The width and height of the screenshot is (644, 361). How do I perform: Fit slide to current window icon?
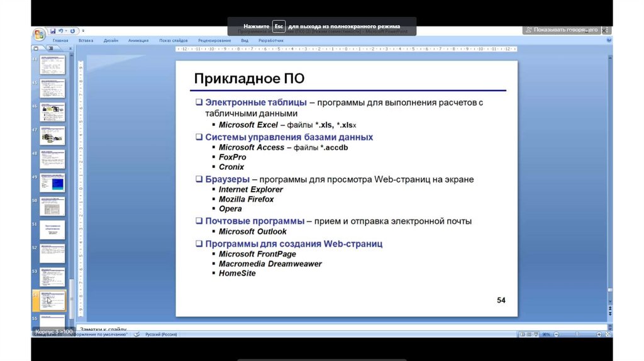pos(608,335)
